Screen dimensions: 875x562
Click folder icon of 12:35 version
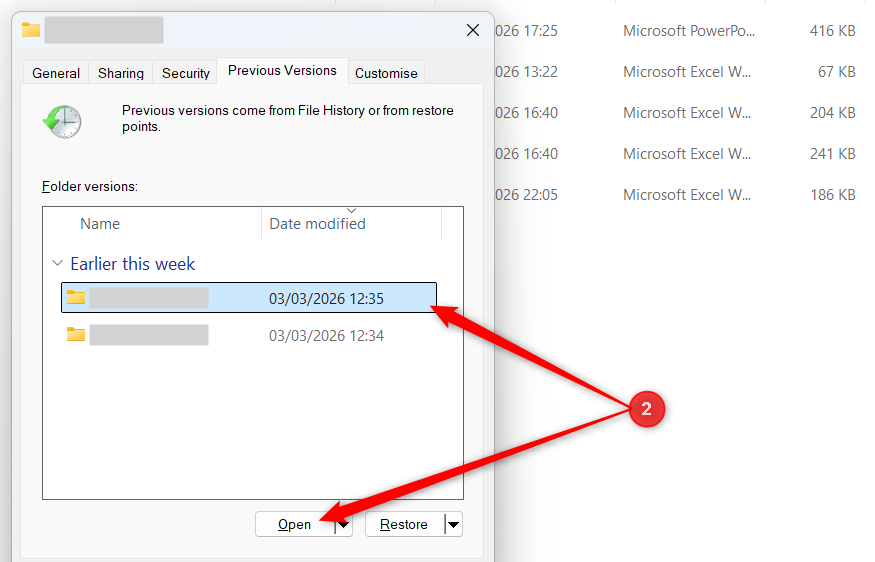[76, 297]
